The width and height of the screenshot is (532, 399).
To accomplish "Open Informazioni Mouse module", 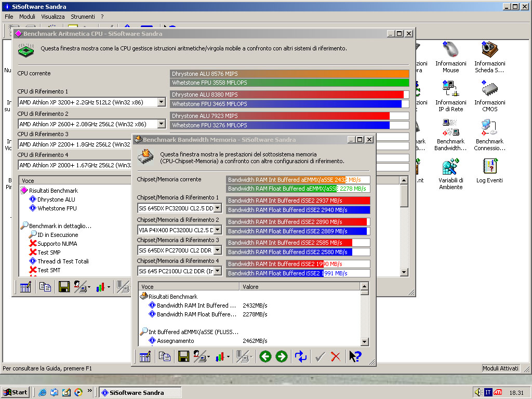I will (450, 57).
